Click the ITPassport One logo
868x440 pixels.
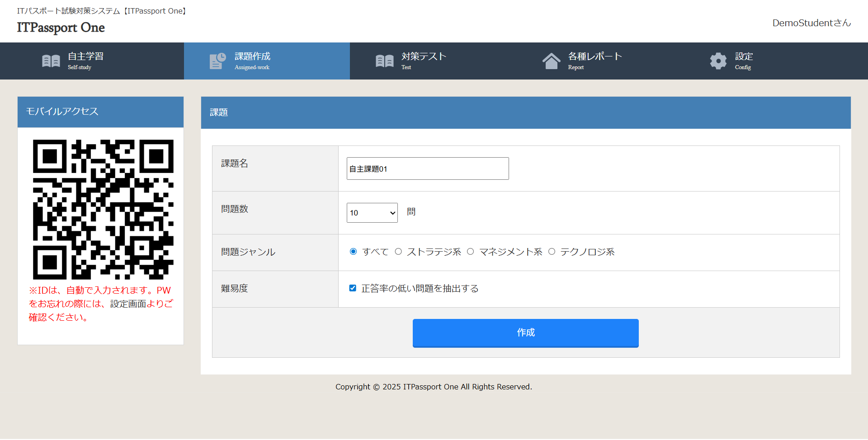click(61, 28)
